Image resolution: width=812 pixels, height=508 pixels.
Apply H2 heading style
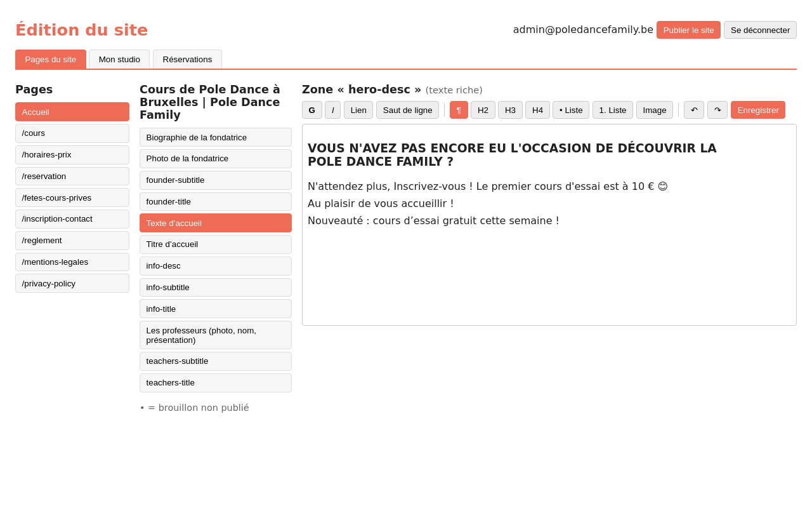tap(483, 110)
